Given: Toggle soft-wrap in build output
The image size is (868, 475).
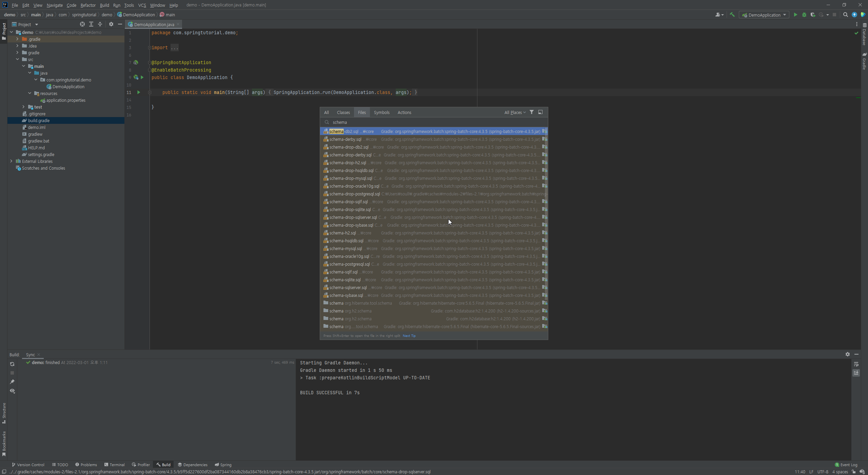Looking at the screenshot, I should tap(856, 364).
